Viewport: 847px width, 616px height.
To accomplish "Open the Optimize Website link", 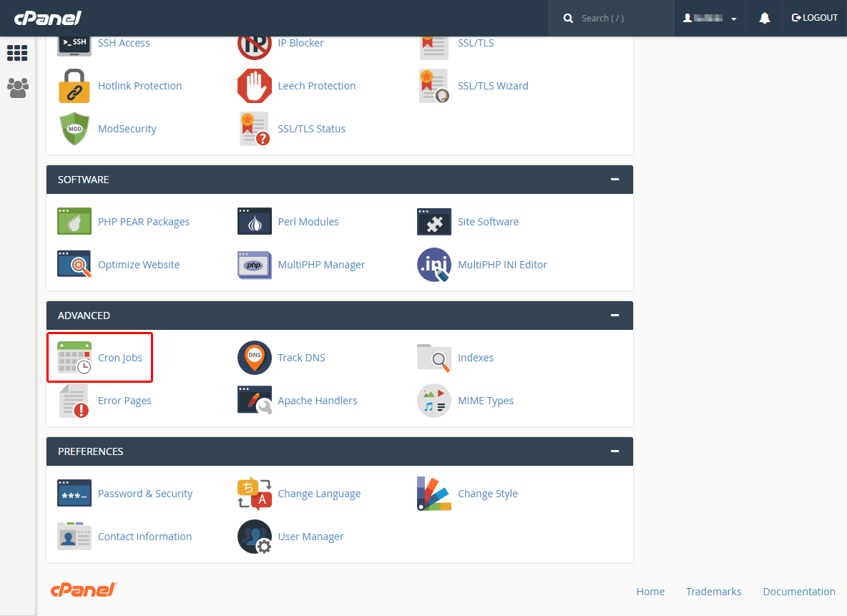I will coord(139,265).
